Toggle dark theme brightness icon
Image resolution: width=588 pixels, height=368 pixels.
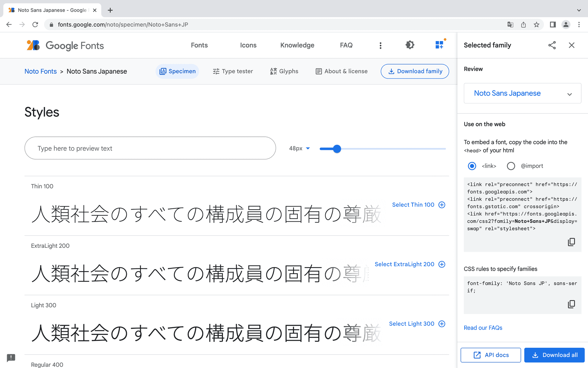point(410,45)
